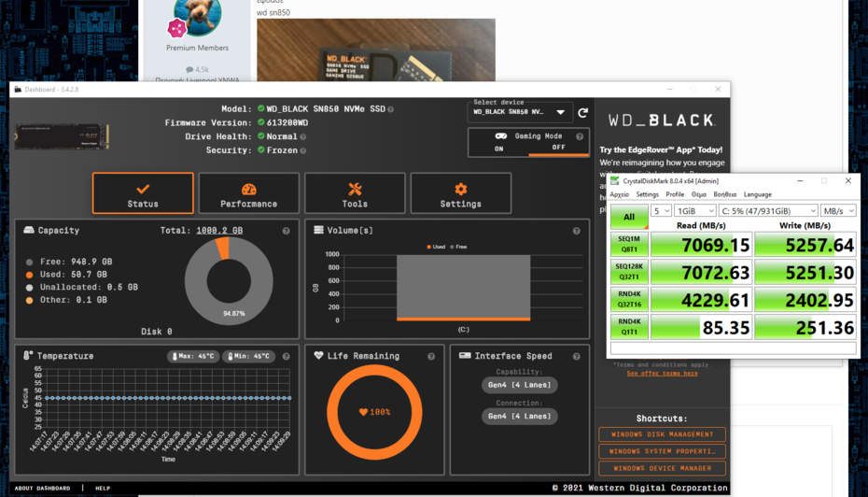Viewport: 868px width, 497px height.
Task: Click the Gen4 [4 Lanes] capability badge
Action: click(x=519, y=385)
